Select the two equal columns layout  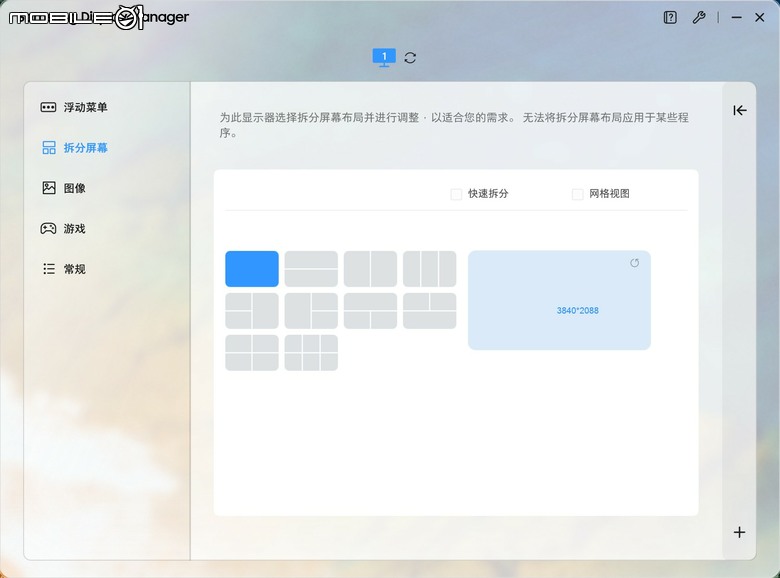[370, 269]
